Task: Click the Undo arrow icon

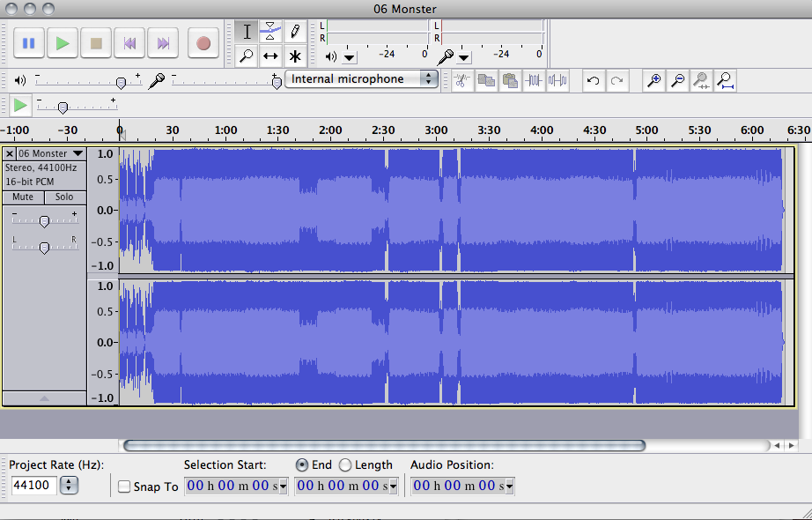Action: tap(594, 80)
